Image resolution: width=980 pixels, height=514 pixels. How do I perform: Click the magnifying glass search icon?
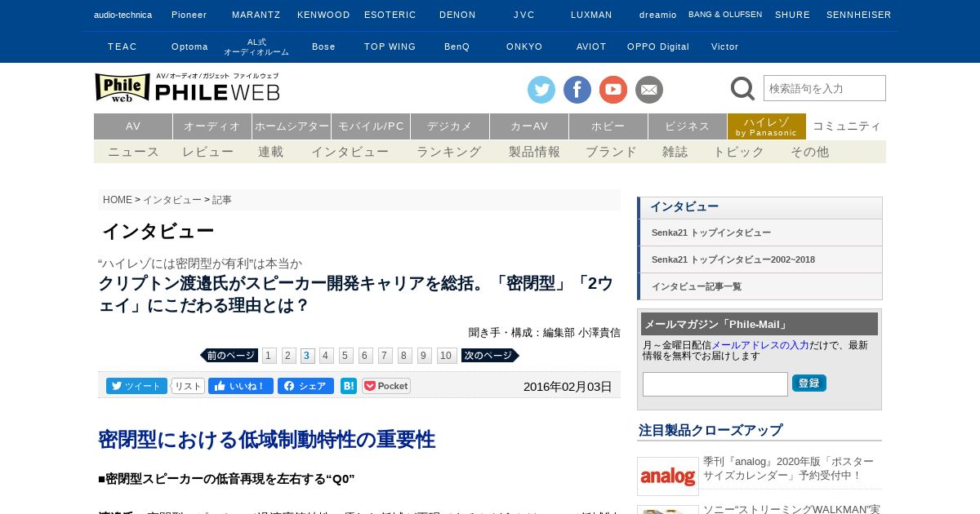[x=742, y=88]
